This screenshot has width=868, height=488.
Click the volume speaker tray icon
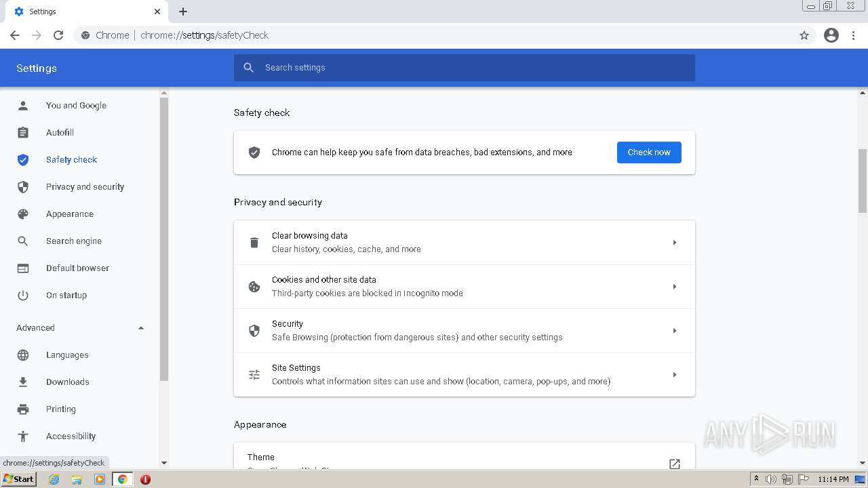coord(771,479)
